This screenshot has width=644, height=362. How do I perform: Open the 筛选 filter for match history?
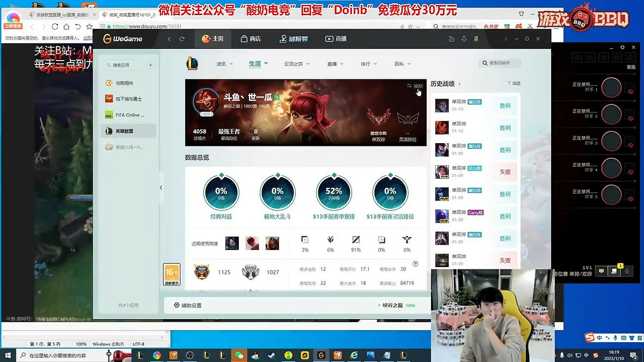[x=514, y=83]
